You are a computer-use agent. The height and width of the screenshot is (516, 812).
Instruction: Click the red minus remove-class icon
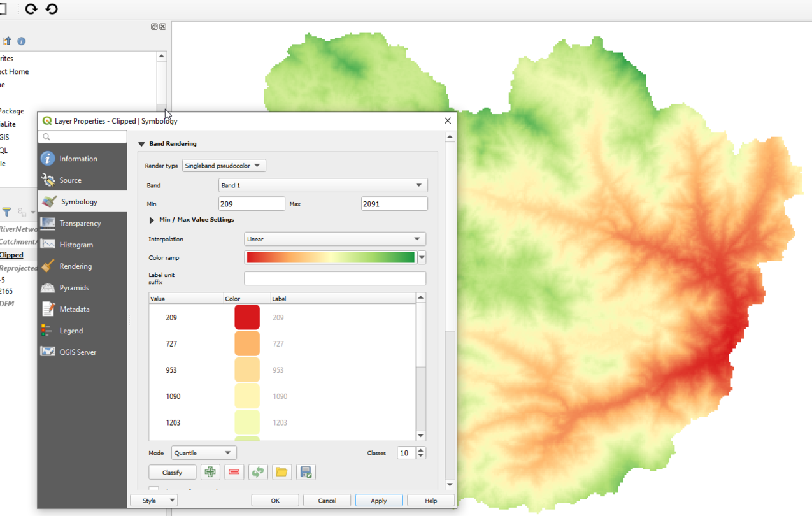pyautogui.click(x=234, y=472)
